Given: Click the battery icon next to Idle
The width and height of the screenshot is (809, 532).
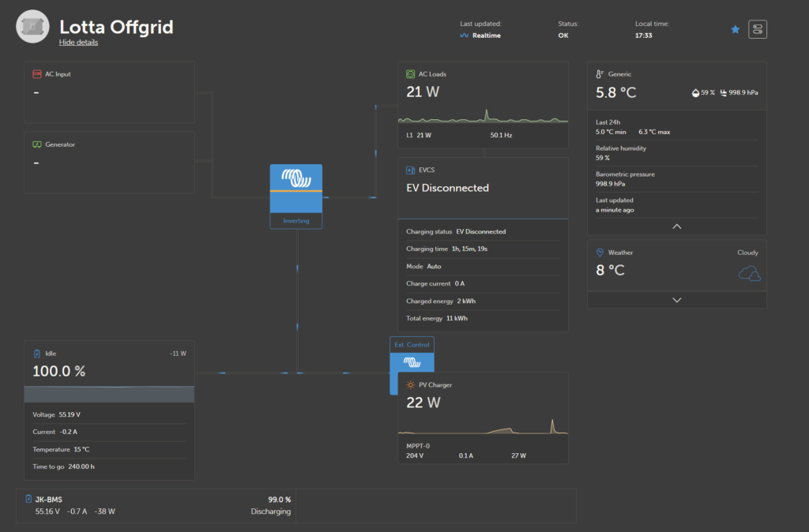Looking at the screenshot, I should click(36, 354).
